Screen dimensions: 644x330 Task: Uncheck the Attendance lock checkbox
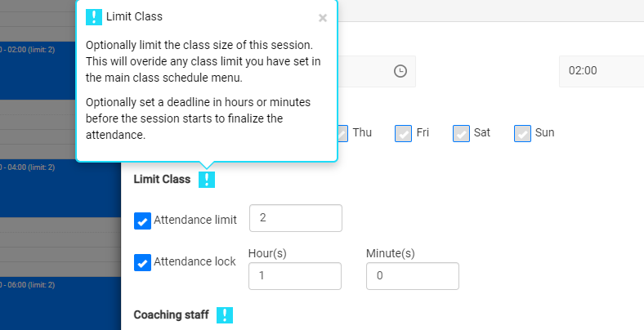click(x=142, y=263)
